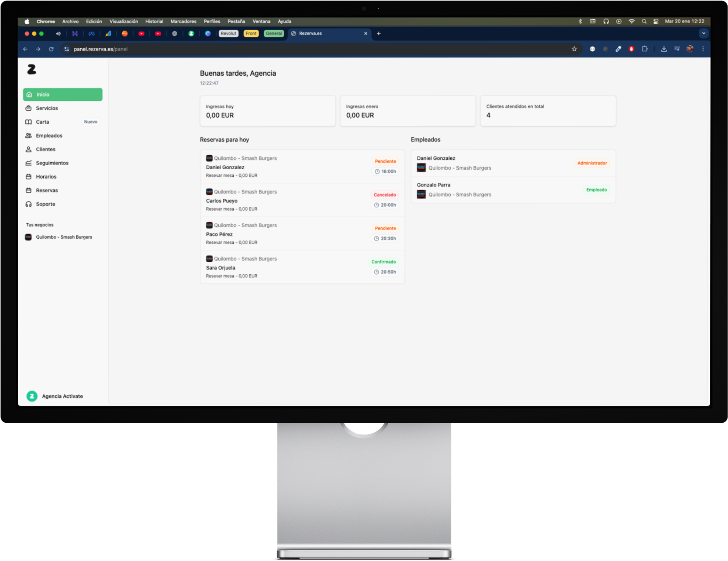Open the Empleados section icon
This screenshot has width=728, height=561.
click(x=29, y=135)
